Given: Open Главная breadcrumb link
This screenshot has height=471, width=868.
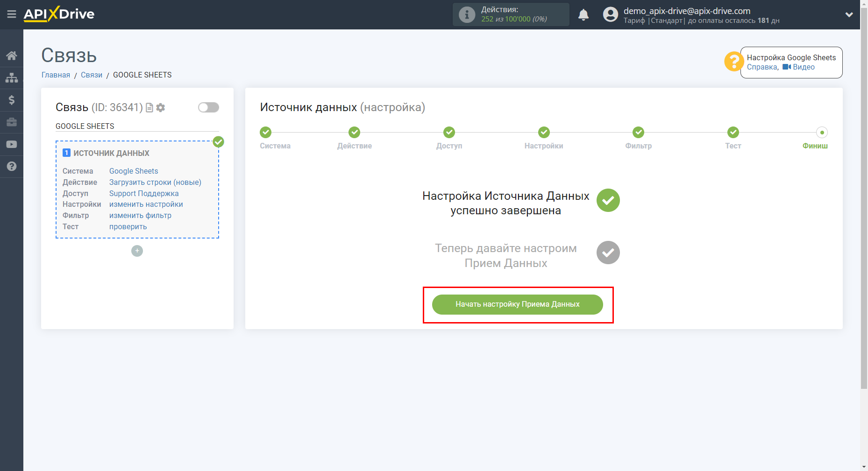Looking at the screenshot, I should tap(56, 75).
